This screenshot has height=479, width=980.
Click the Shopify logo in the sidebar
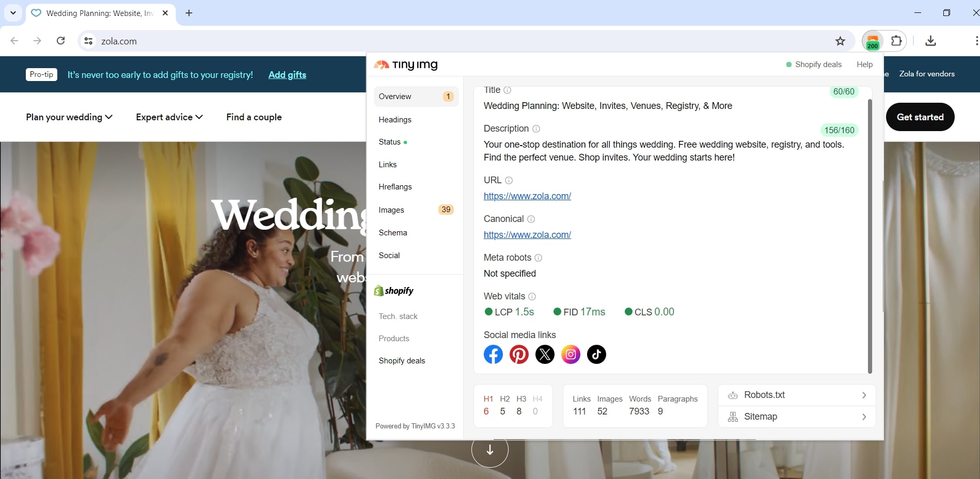(393, 290)
